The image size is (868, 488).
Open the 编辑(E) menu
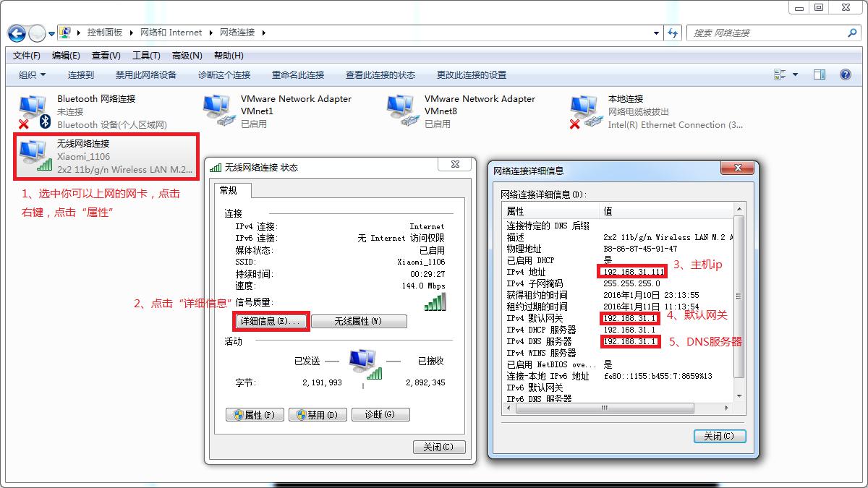66,56
